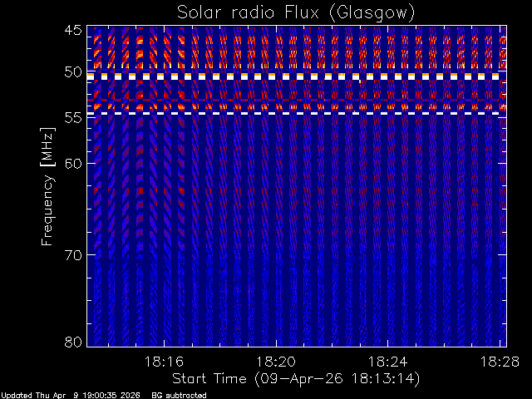This screenshot has height=399, width=532.
Task: Select the "BG subtracted" footer text
Action: (179, 395)
